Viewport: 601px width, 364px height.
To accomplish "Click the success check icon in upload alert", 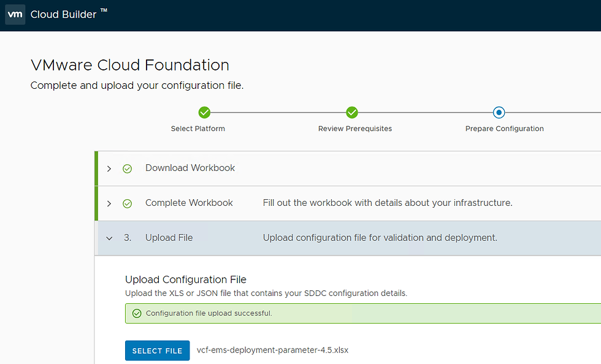I will [137, 314].
